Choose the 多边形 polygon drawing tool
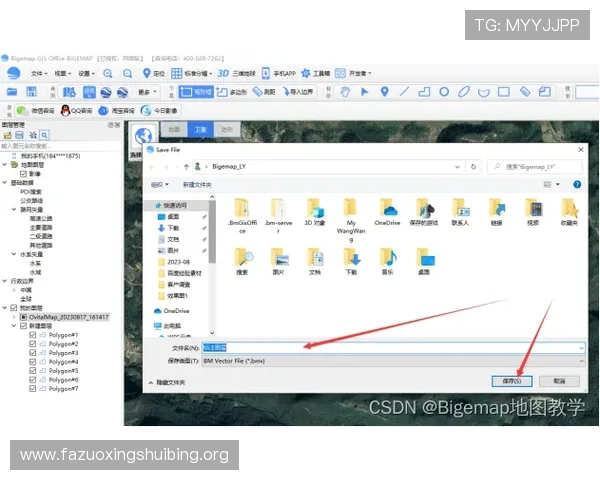600x480 pixels. click(233, 92)
